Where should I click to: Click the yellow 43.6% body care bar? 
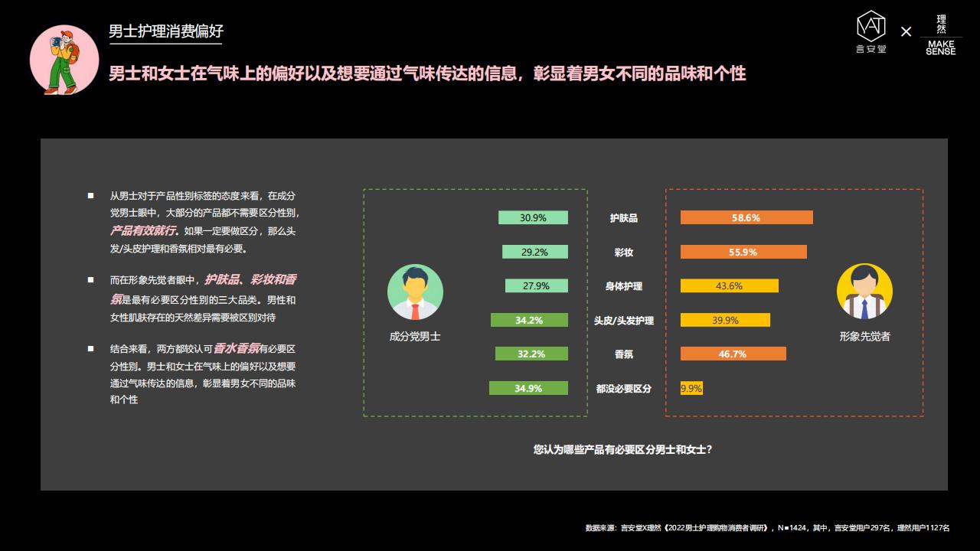[729, 286]
